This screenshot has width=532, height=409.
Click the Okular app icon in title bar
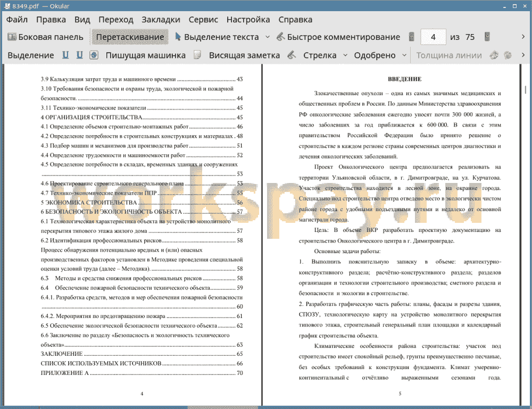pos(7,6)
